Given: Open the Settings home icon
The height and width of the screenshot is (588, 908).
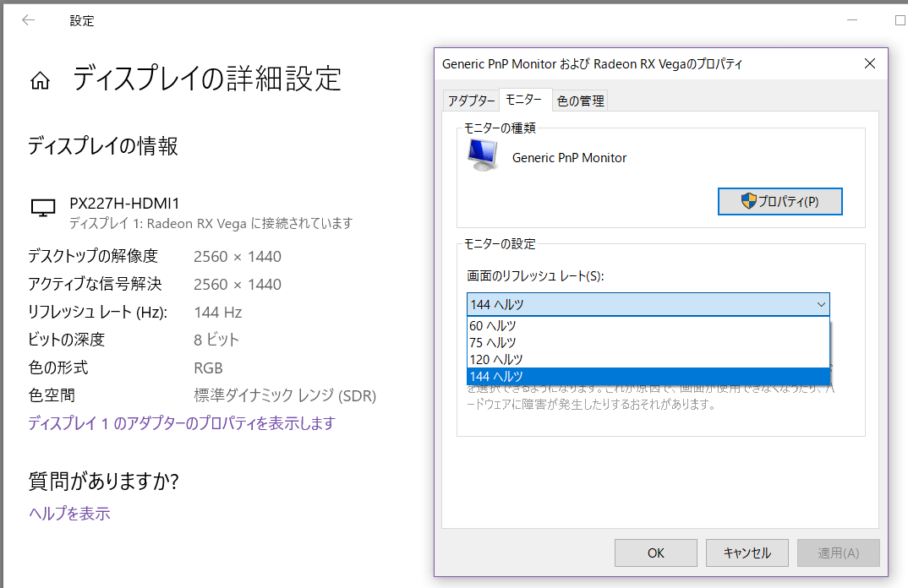Looking at the screenshot, I should click(40, 80).
